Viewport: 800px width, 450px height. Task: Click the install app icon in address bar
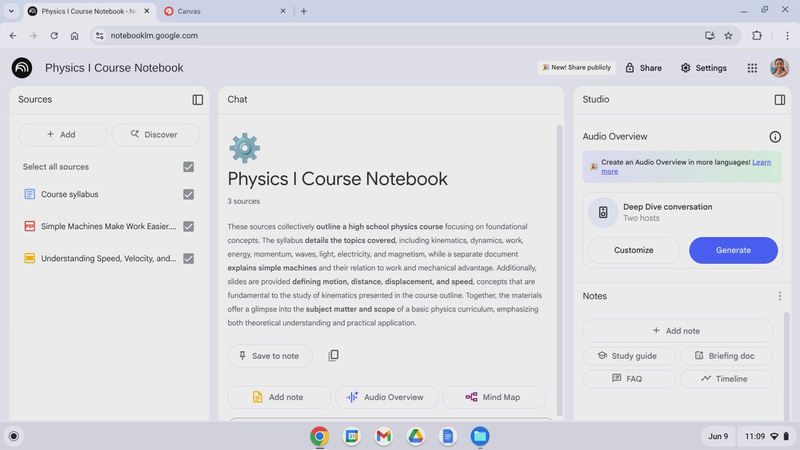tap(709, 35)
